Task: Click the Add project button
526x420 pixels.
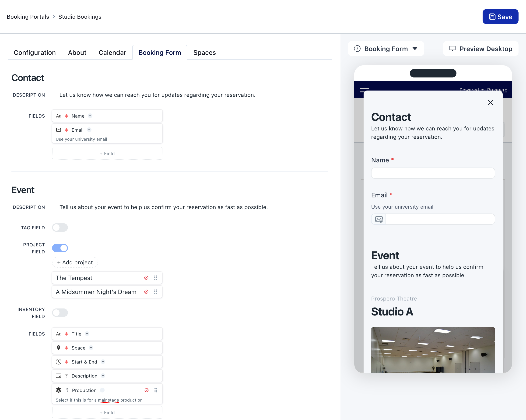Action: point(75,262)
